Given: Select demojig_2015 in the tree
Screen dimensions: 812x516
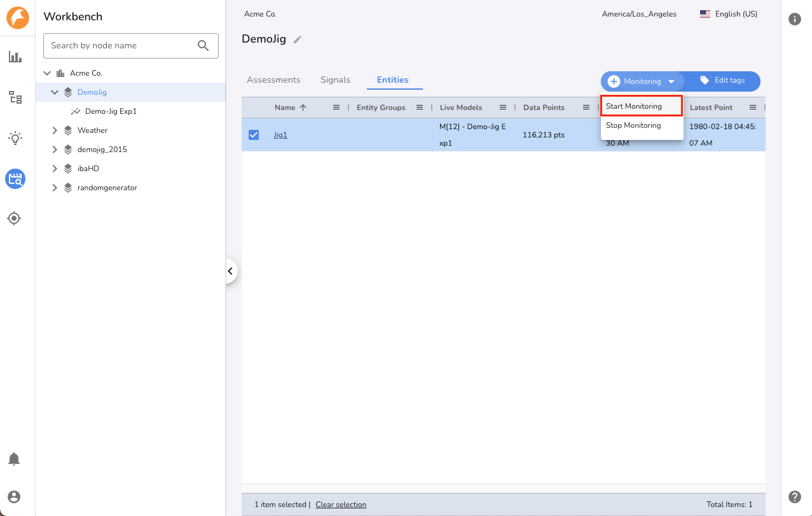Looking at the screenshot, I should tap(102, 150).
